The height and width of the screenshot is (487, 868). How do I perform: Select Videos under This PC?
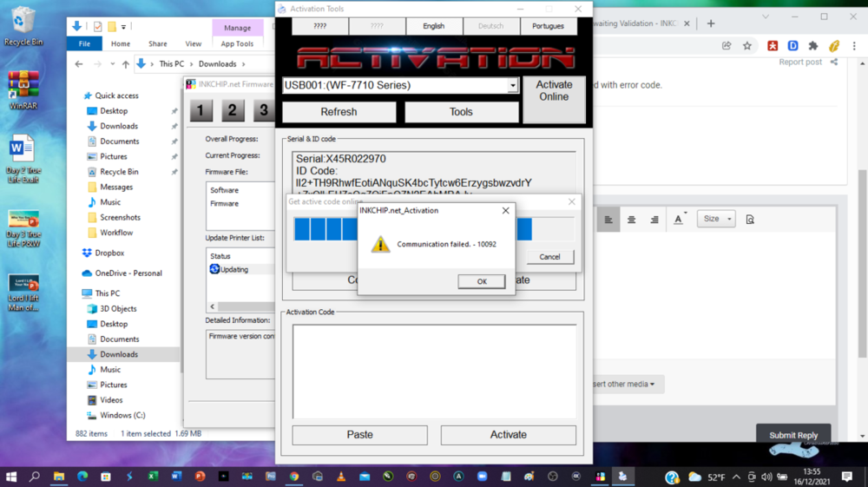pyautogui.click(x=111, y=400)
